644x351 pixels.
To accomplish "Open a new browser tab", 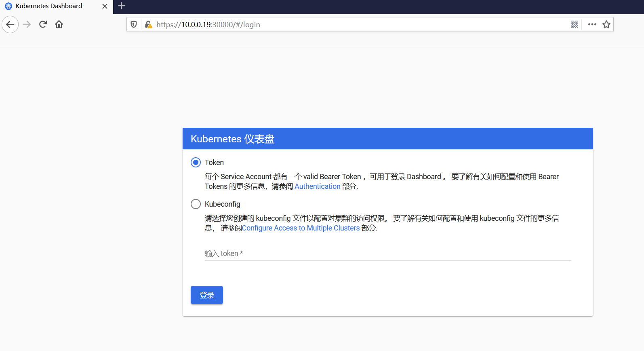I will [122, 6].
